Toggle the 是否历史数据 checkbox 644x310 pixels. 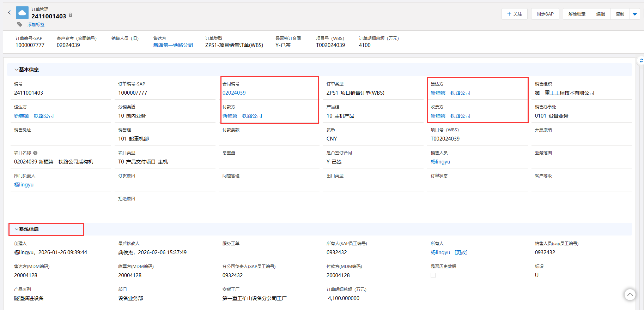tap(433, 275)
